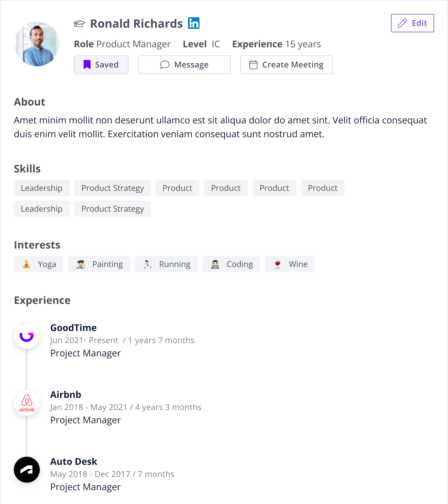Viewport: 448px width, 504px height.
Task: Select the Wine interest tag
Action: pyautogui.click(x=290, y=264)
